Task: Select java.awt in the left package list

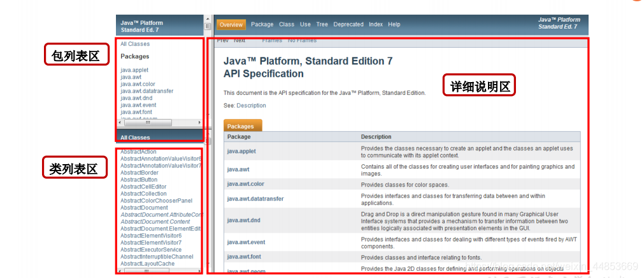Action: (131, 77)
